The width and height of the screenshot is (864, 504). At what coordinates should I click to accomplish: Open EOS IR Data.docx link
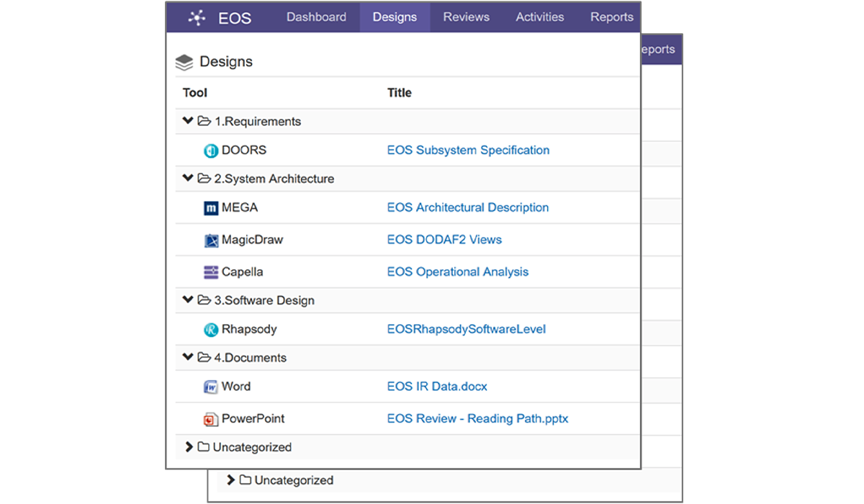pyautogui.click(x=437, y=387)
